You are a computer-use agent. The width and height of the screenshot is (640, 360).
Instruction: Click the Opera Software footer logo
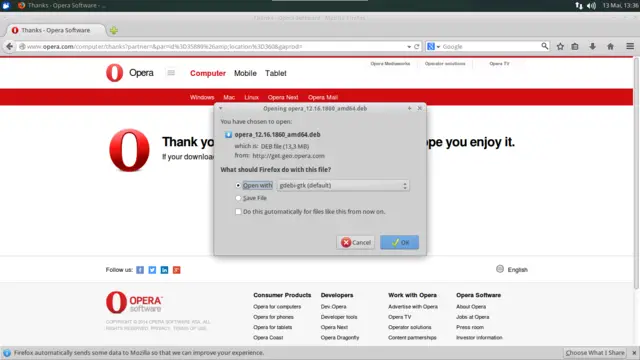(134, 302)
